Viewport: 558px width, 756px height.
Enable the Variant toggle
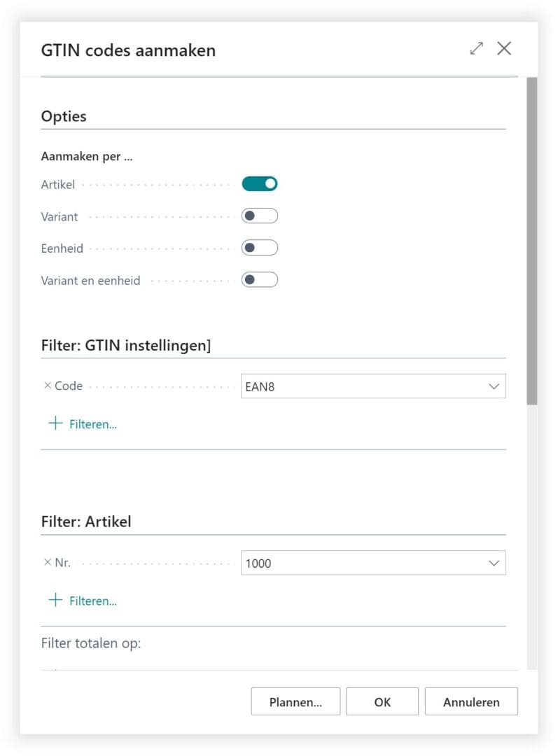pyautogui.click(x=260, y=216)
